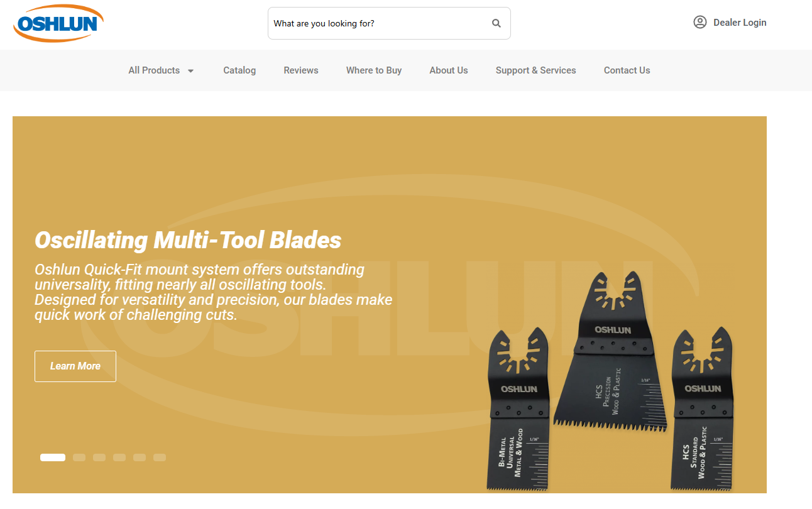Open the Catalog page

pyautogui.click(x=239, y=70)
